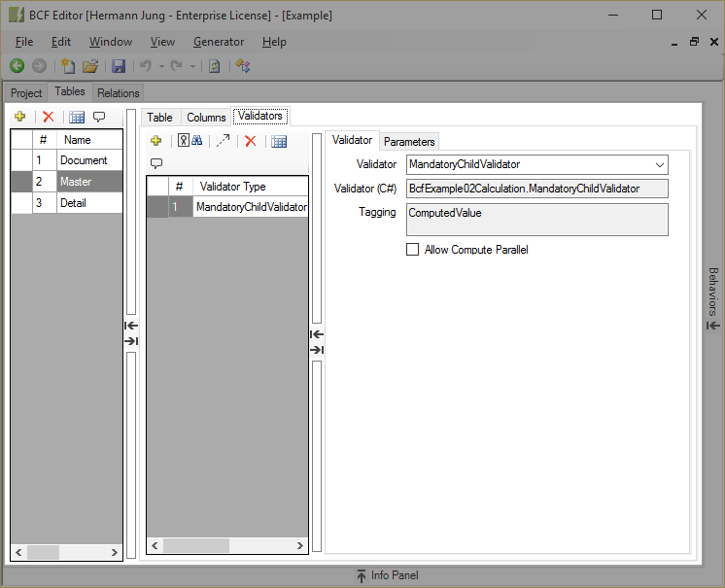Click tables list horizontal scrollbar thumb
This screenshot has height=588, width=725.
click(x=43, y=552)
